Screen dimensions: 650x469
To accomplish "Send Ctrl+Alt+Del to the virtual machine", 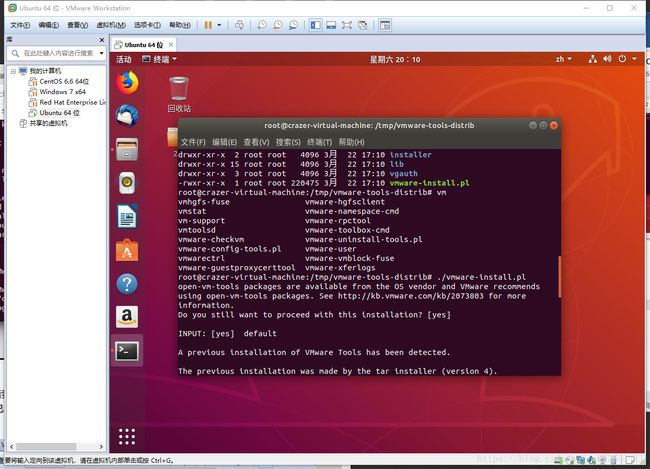I will click(x=239, y=25).
